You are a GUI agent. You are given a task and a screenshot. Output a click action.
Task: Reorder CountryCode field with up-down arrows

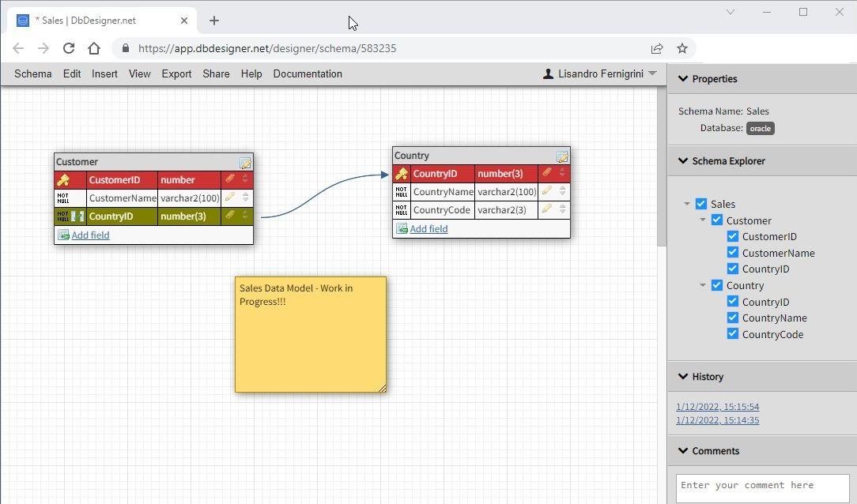point(562,209)
